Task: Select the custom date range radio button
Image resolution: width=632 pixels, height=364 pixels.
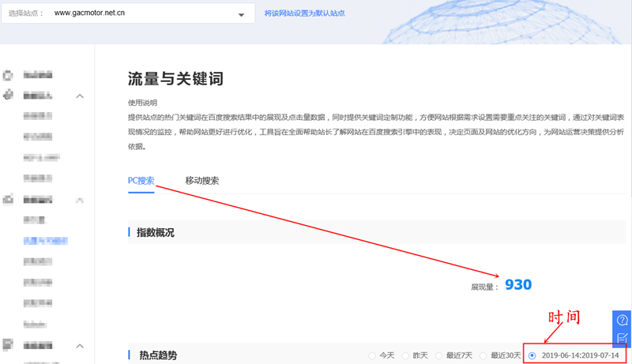Action: 532,355
